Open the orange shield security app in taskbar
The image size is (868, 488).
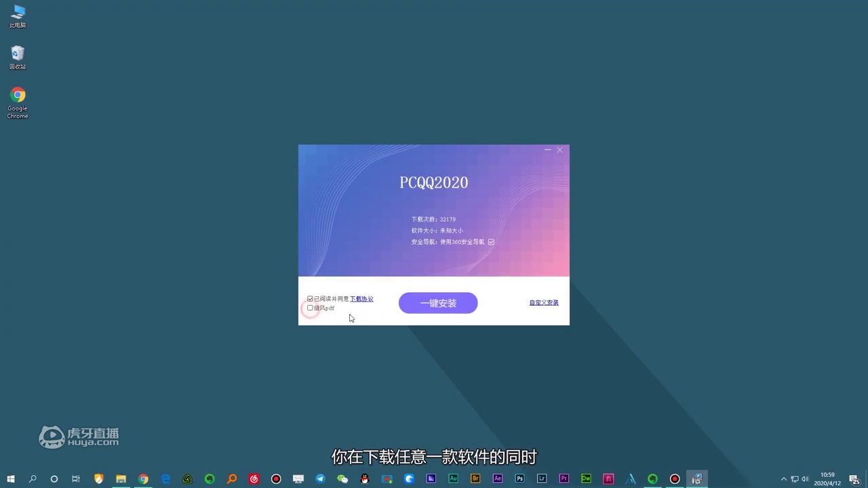coord(98,479)
